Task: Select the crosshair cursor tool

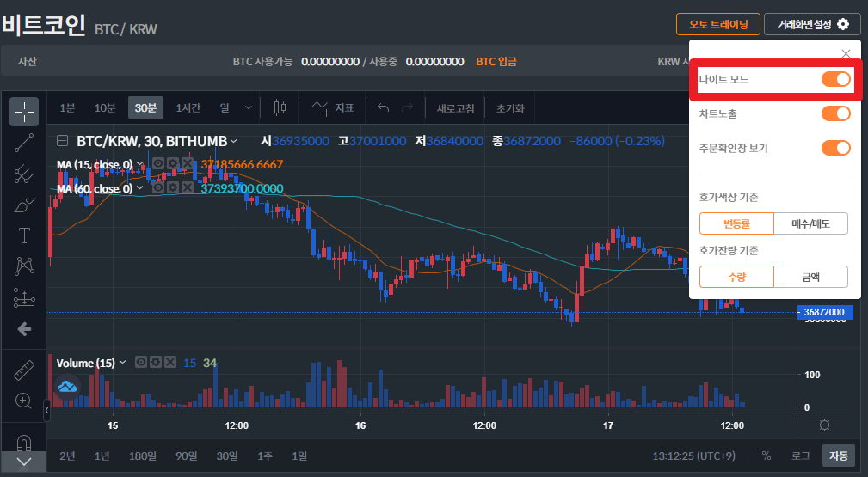Action: click(x=24, y=112)
